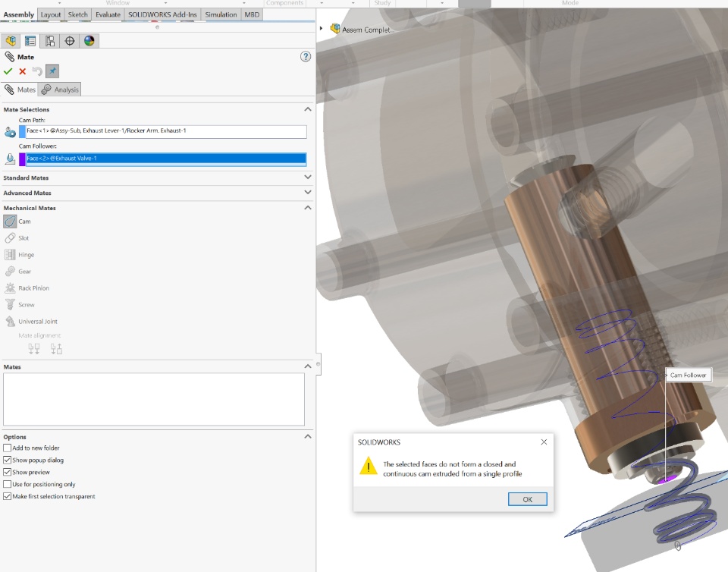Open the MBD ribbon tab
The image size is (728, 572).
252,14
